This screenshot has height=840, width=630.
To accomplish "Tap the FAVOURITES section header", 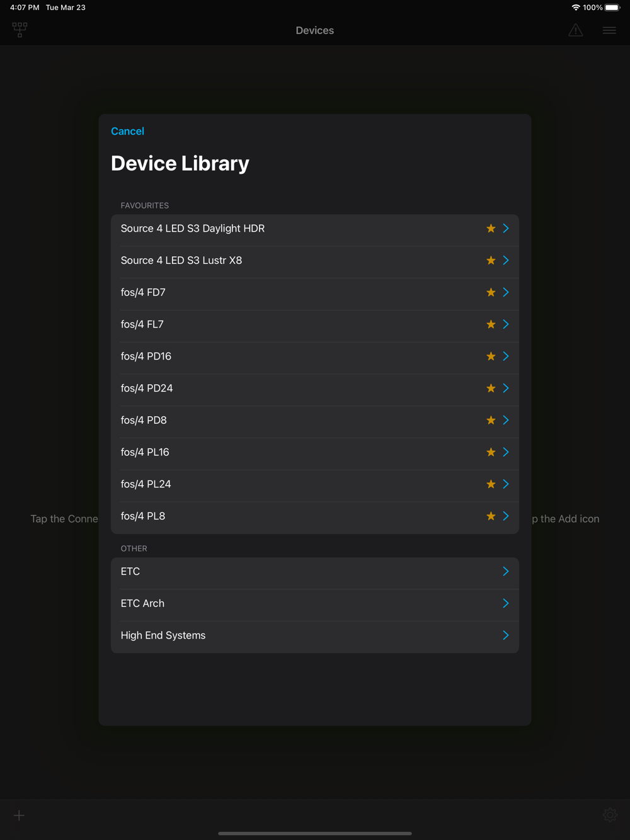I will tap(145, 206).
